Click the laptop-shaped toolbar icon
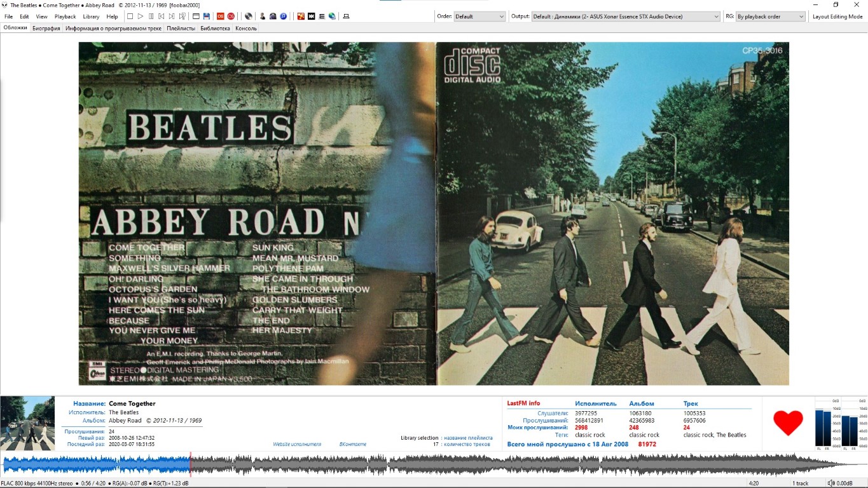 (x=346, y=17)
